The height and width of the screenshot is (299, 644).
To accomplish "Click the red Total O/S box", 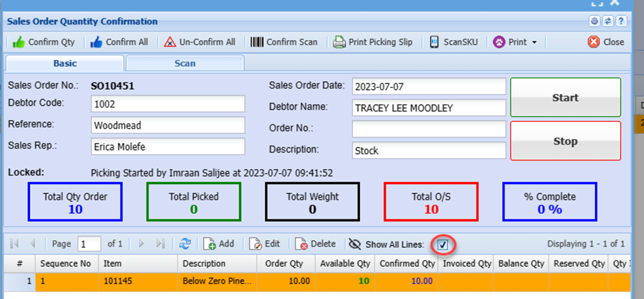I will [431, 202].
